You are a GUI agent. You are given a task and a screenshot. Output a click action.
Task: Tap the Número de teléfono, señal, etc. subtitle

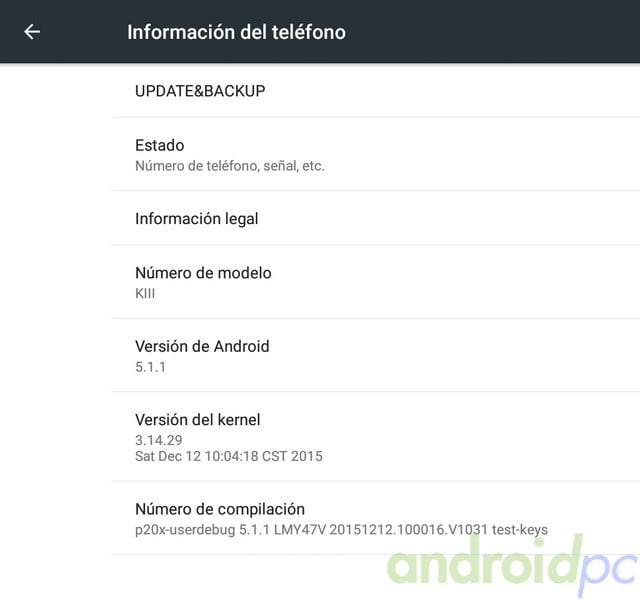[230, 166]
